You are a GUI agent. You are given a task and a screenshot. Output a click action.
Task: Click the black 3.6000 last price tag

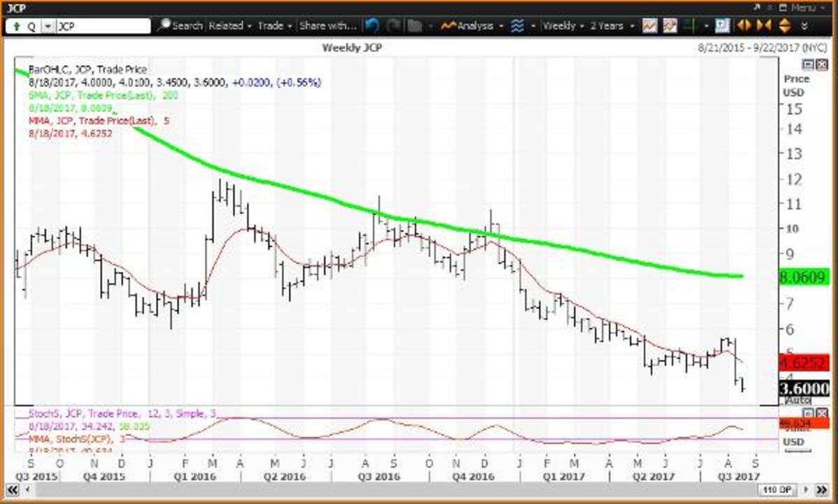[x=804, y=388]
